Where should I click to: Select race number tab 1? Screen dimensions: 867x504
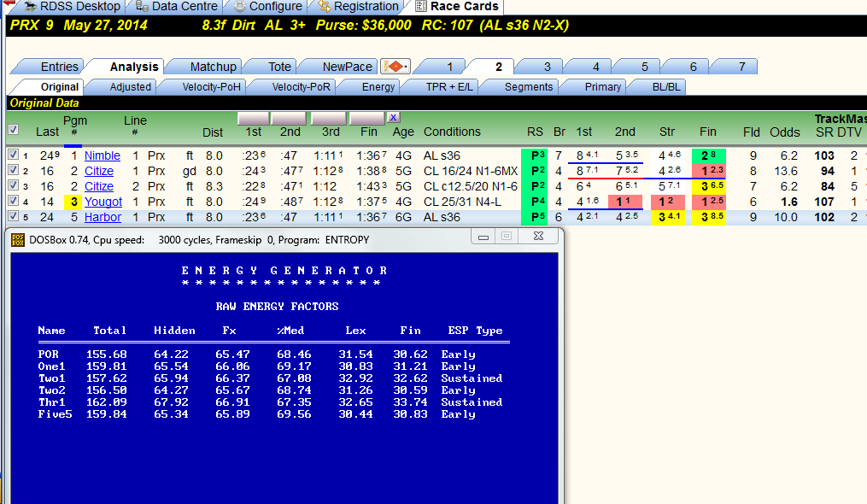[x=442, y=67]
